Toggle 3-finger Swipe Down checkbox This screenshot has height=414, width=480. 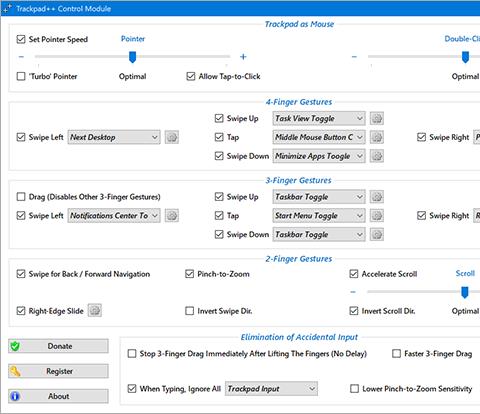[219, 234]
